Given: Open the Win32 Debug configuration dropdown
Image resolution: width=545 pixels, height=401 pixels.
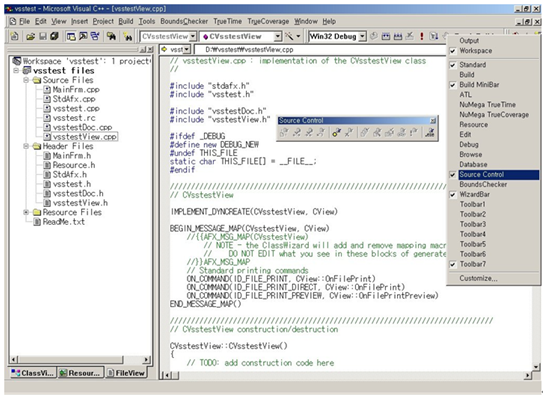Looking at the screenshot, I should (x=363, y=36).
